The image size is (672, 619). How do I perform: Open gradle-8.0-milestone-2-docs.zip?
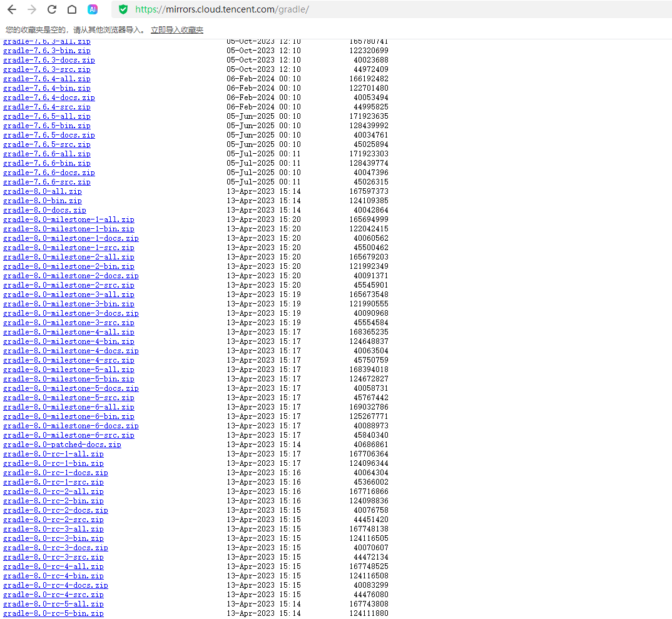[71, 276]
